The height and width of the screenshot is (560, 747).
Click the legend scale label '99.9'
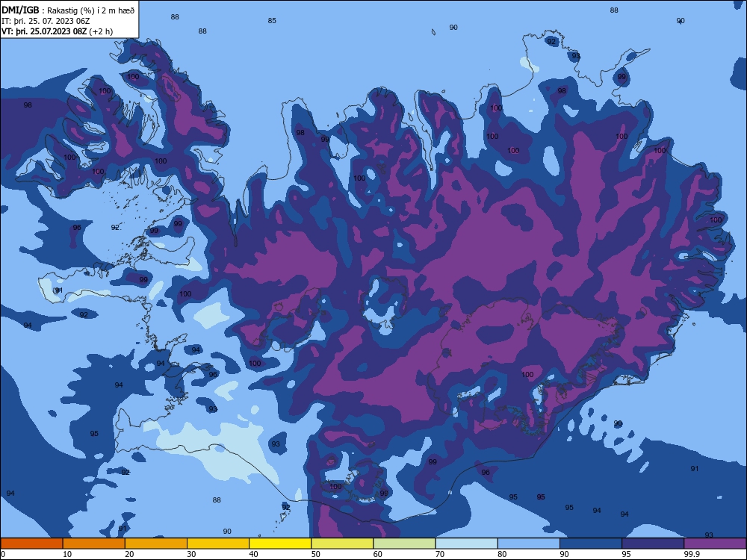click(x=691, y=554)
